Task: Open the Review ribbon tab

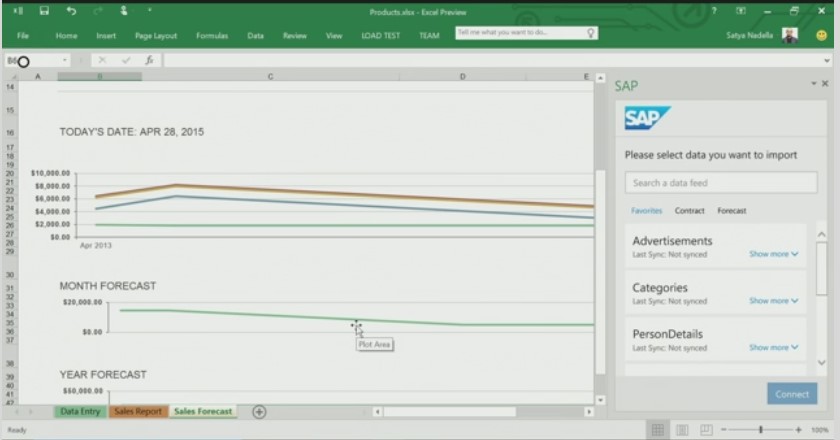Action: tap(295, 35)
